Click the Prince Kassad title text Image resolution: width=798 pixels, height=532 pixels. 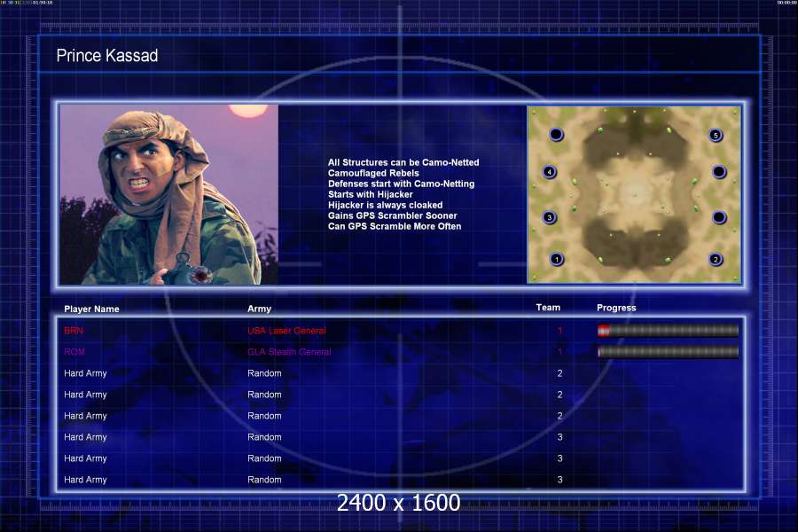pos(107,56)
